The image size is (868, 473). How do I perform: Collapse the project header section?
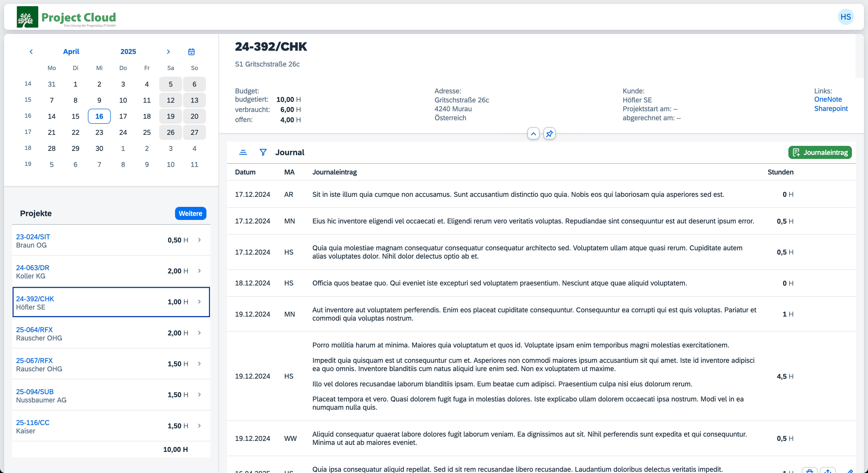click(533, 134)
